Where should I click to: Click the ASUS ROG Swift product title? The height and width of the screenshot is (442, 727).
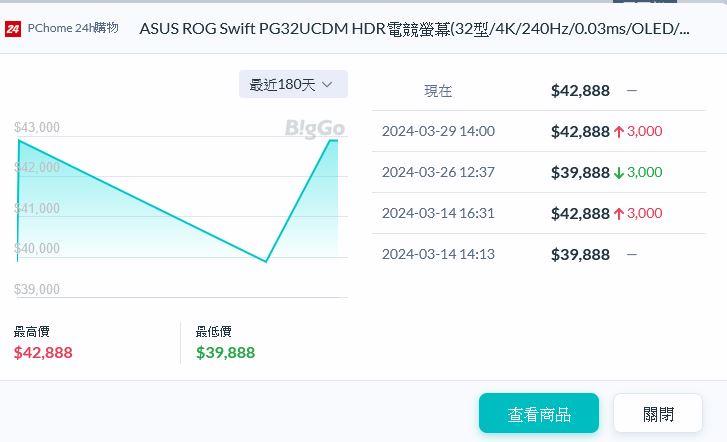click(414, 28)
